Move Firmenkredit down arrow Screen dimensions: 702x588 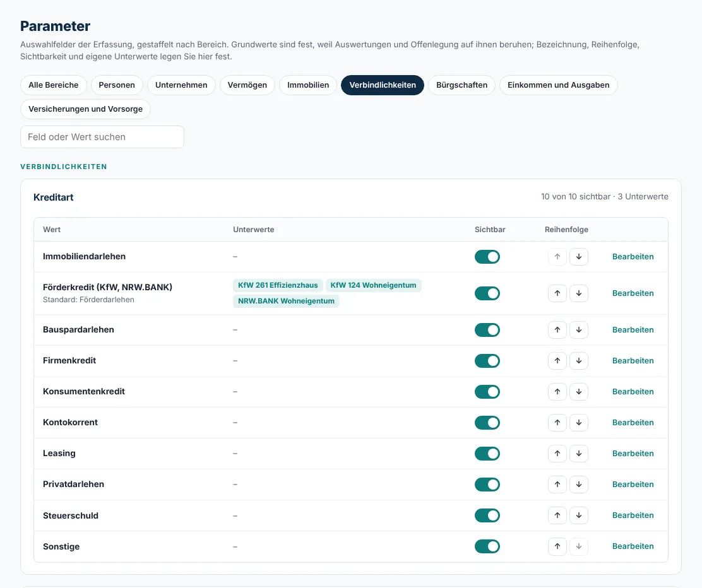578,361
